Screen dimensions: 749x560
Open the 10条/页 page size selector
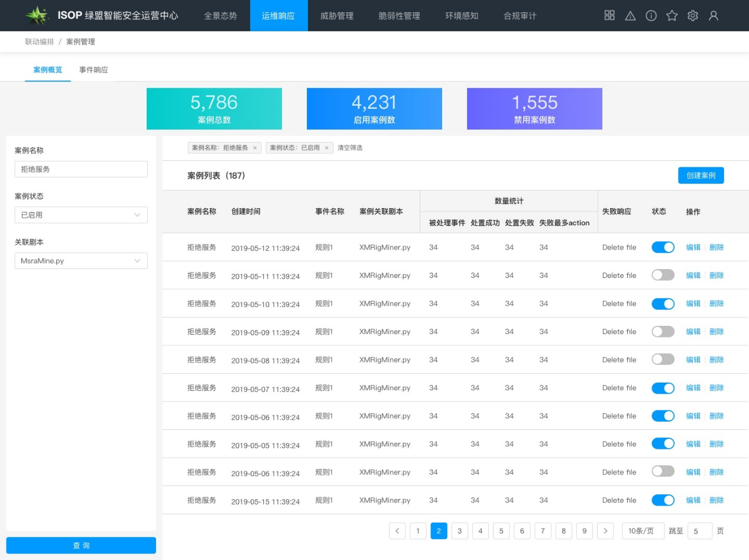[x=643, y=531]
